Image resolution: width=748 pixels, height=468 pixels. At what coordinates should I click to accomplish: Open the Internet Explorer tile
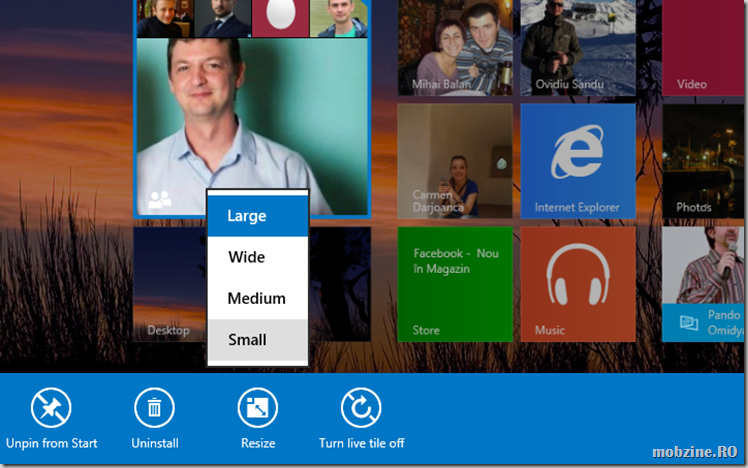pyautogui.click(x=577, y=160)
